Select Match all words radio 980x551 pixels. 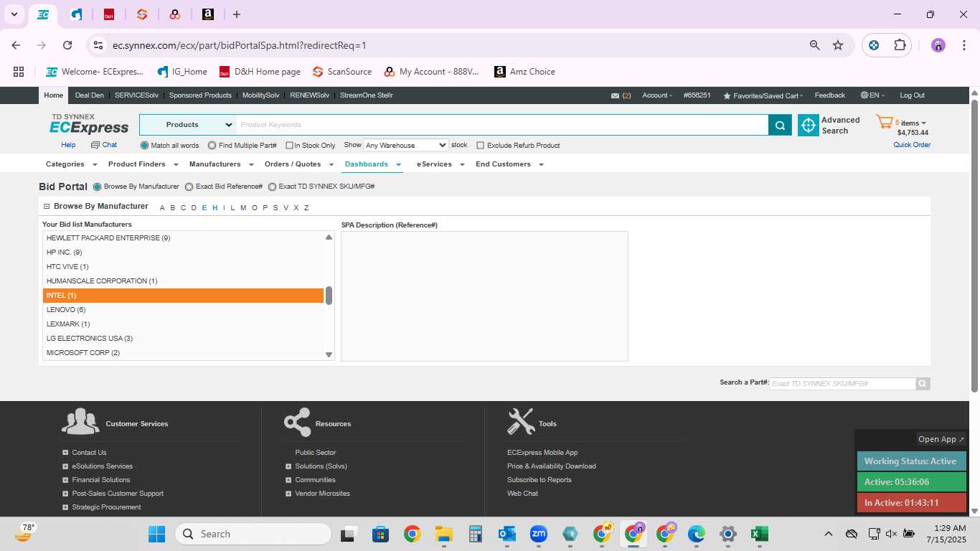tap(144, 146)
